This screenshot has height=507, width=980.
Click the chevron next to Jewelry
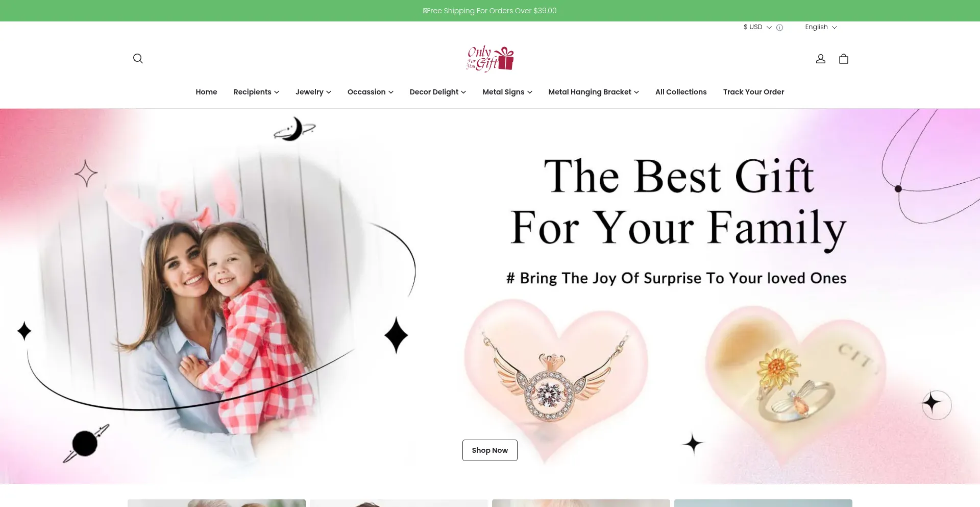pos(329,92)
